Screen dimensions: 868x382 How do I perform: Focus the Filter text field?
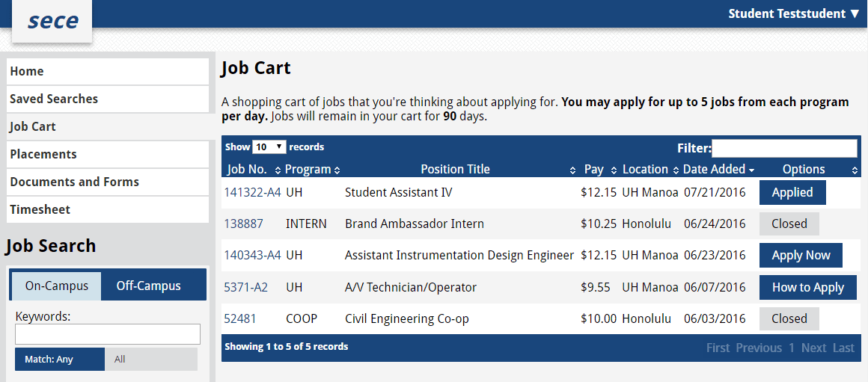[x=784, y=148]
